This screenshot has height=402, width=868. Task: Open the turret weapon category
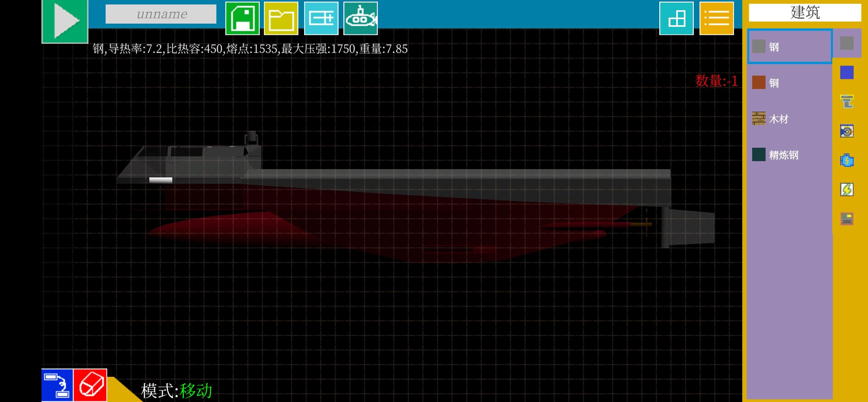847,101
